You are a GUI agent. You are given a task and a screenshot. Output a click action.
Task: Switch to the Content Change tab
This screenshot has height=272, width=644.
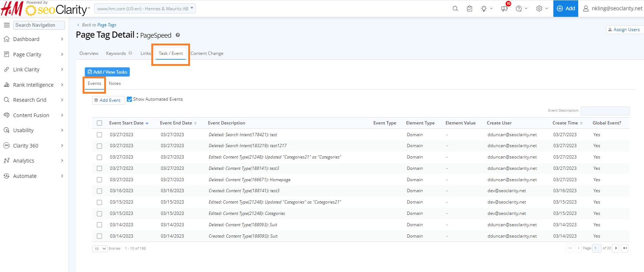tap(207, 53)
